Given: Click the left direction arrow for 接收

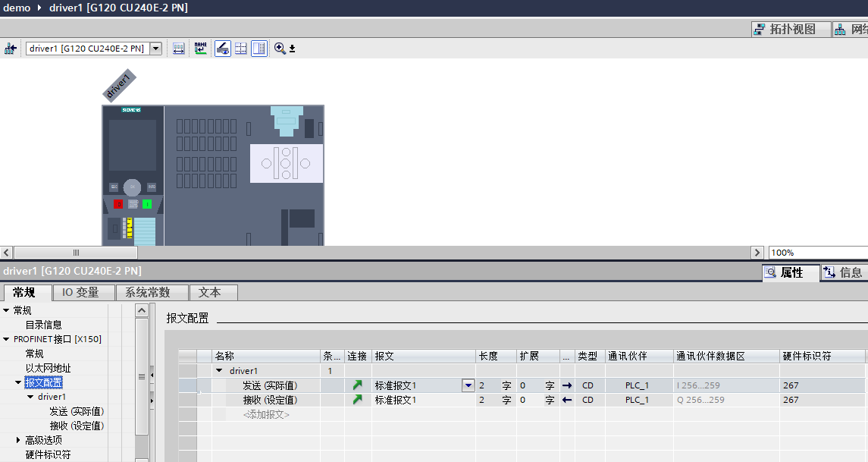Looking at the screenshot, I should click(567, 399).
